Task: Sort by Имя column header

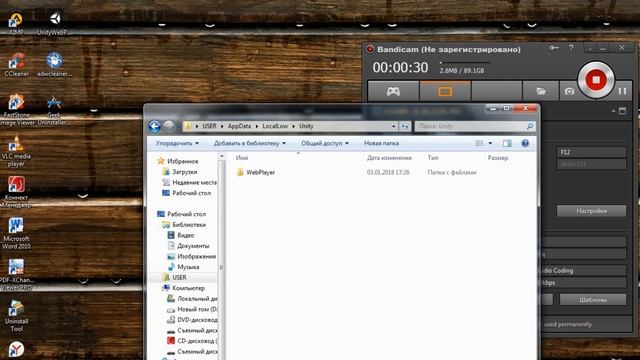Action: tap(242, 158)
